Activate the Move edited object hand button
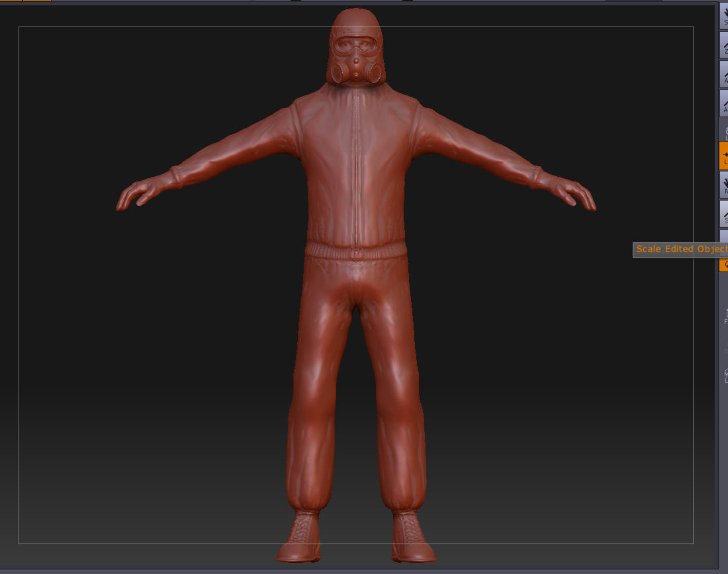Image resolution: width=728 pixels, height=574 pixels. tap(724, 184)
